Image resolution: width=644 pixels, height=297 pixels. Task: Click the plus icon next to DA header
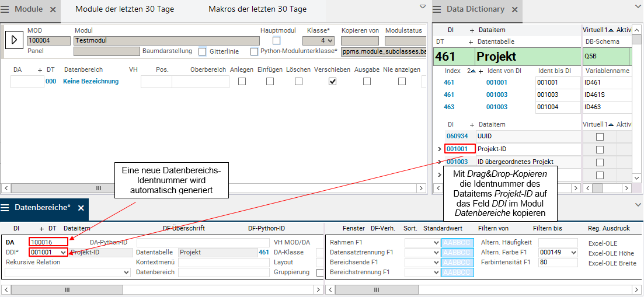point(40,70)
